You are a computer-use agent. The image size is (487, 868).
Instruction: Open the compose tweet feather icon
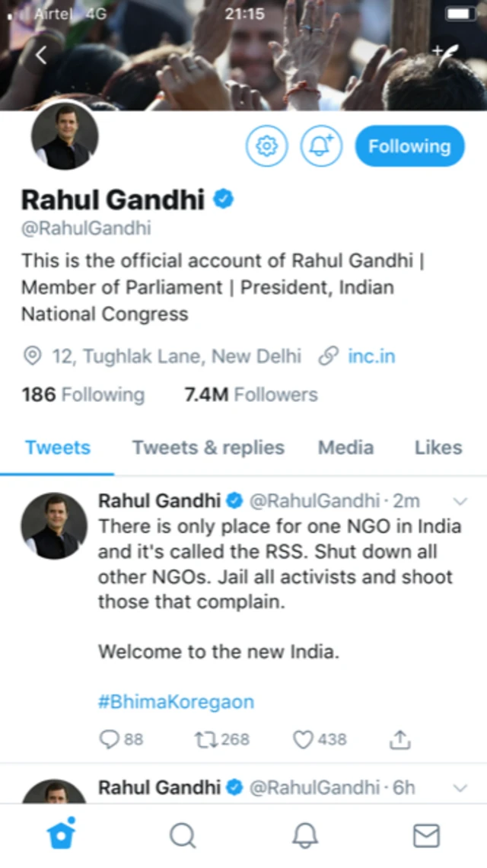point(447,53)
